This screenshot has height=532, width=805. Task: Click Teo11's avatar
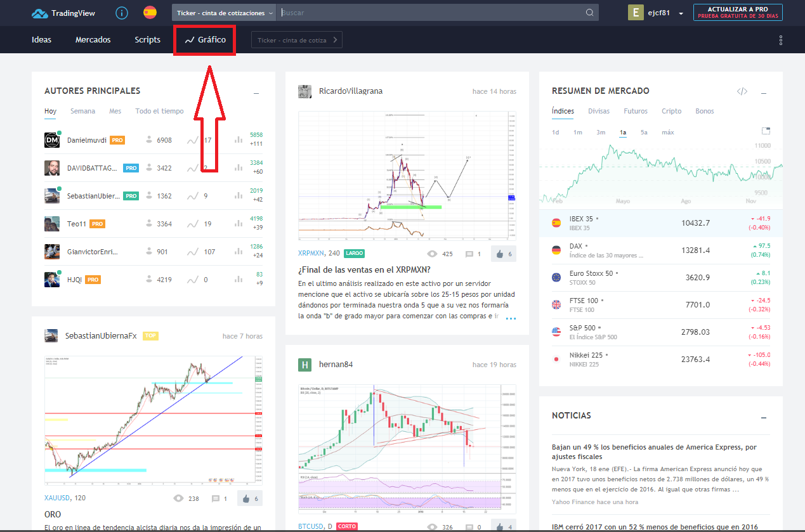(52, 224)
